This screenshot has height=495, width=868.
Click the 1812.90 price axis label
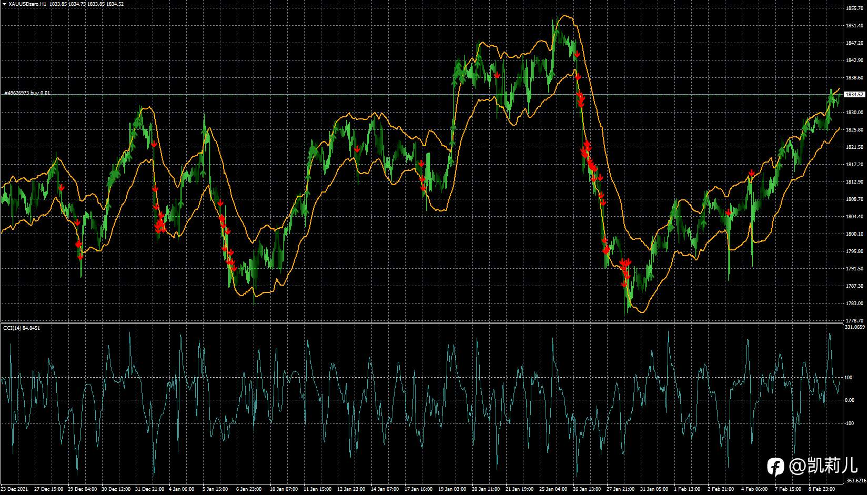click(x=854, y=182)
